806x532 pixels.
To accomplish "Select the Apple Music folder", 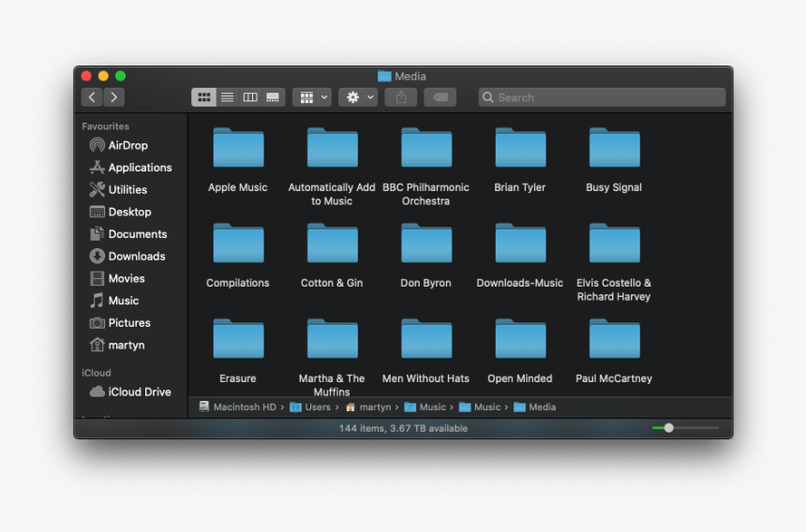I will 238,148.
